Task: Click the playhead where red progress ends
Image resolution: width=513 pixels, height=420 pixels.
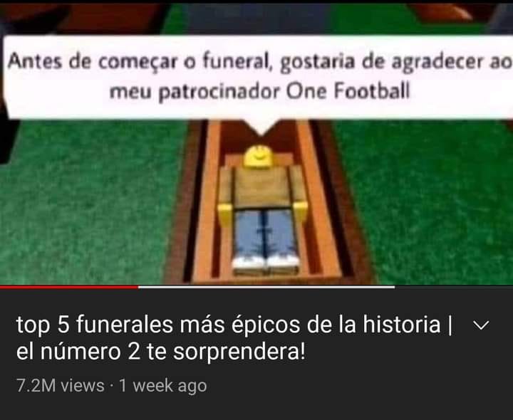Action: point(138,288)
